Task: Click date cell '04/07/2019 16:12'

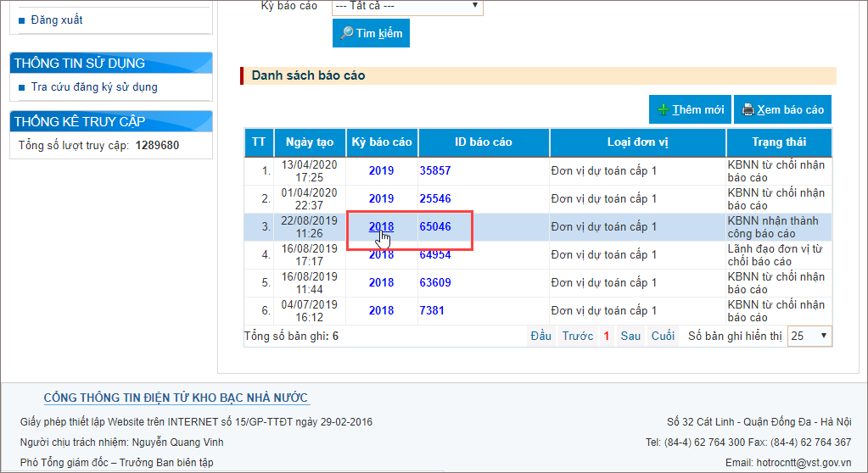Action: (310, 311)
